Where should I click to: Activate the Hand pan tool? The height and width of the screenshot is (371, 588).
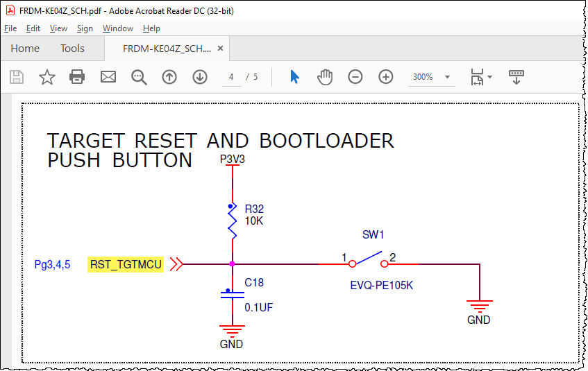click(x=325, y=77)
